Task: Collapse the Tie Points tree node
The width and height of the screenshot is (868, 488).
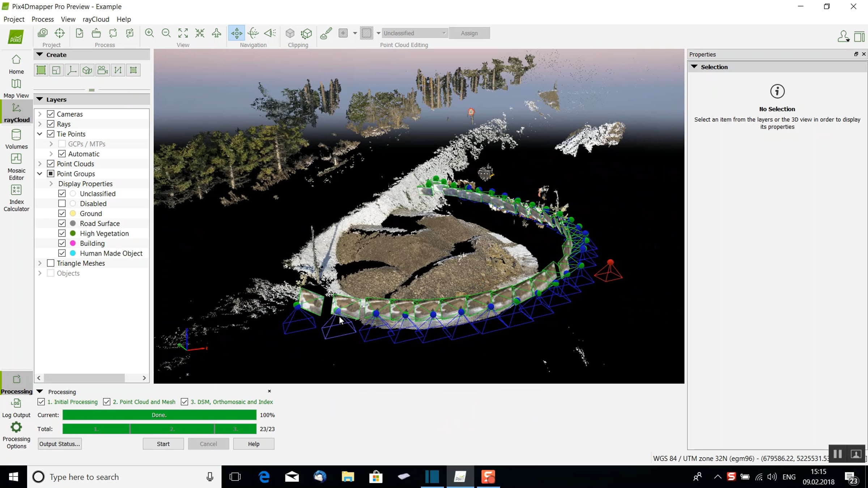Action: (40, 134)
